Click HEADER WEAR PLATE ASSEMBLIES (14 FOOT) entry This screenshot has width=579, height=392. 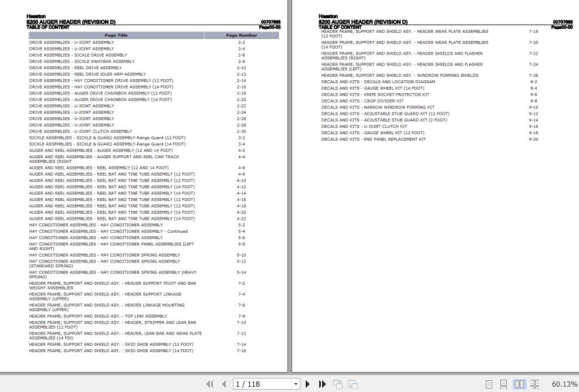click(405, 45)
